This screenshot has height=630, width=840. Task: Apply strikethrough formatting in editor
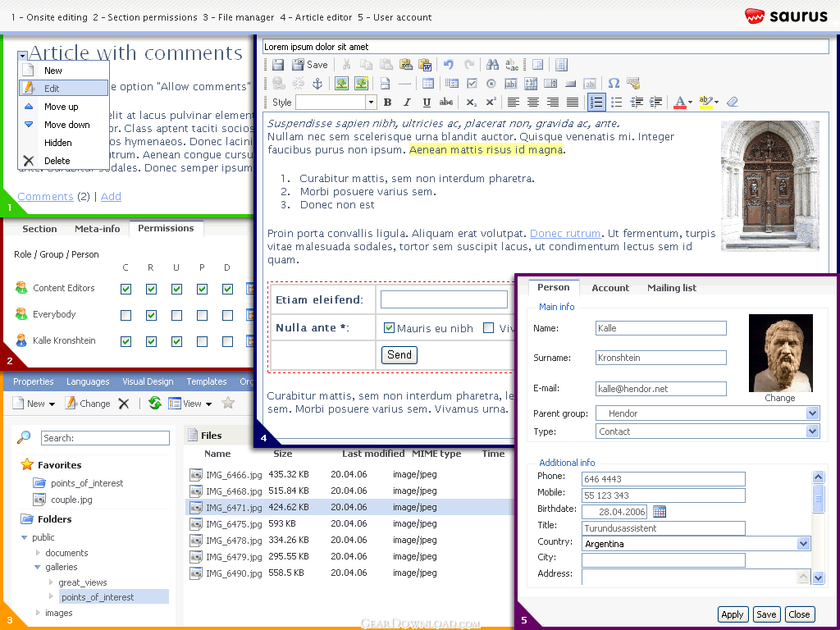(445, 102)
